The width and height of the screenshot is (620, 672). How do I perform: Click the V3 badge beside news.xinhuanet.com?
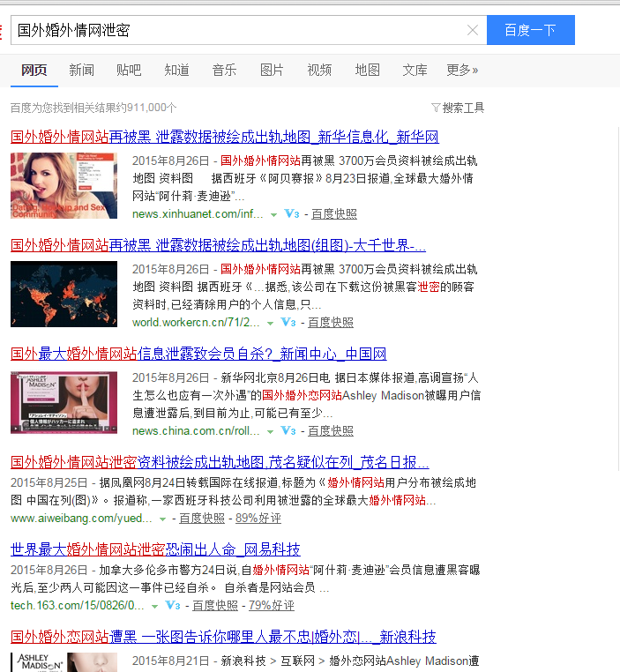click(292, 213)
